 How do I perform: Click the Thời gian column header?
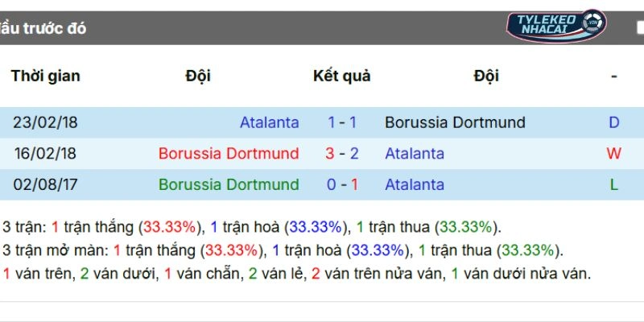pos(46,76)
